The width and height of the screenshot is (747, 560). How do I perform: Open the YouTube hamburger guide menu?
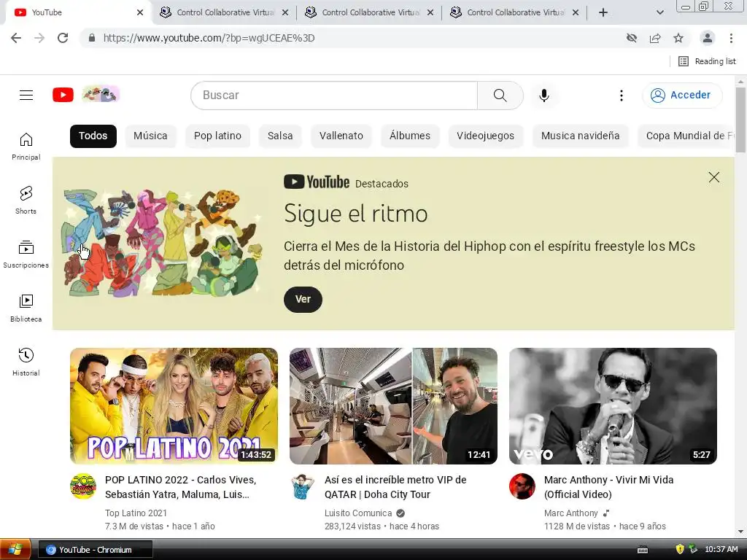(x=26, y=96)
